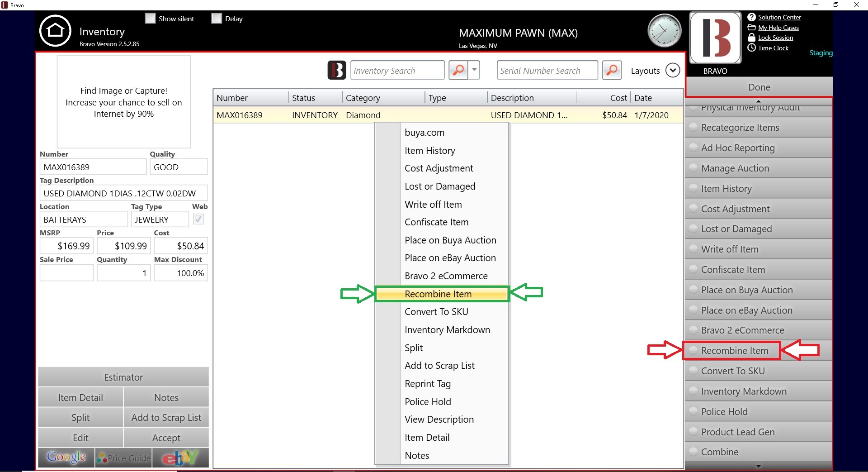The image size is (868, 472).
Task: Sort by the Cost column header
Action: coord(603,98)
